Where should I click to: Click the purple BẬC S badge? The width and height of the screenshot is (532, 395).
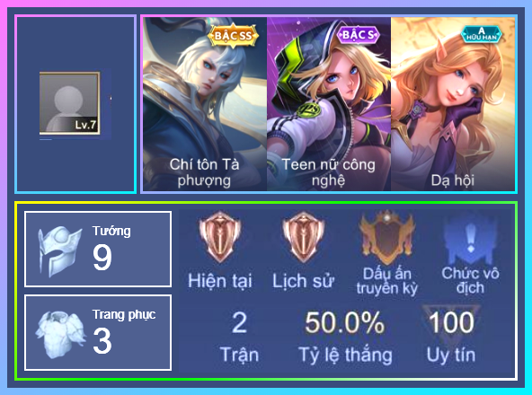(359, 35)
